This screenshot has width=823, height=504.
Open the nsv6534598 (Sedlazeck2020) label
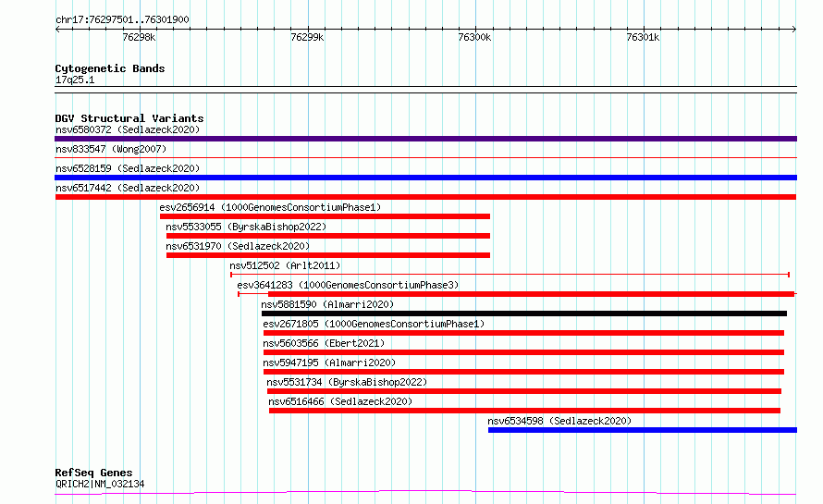click(x=559, y=421)
